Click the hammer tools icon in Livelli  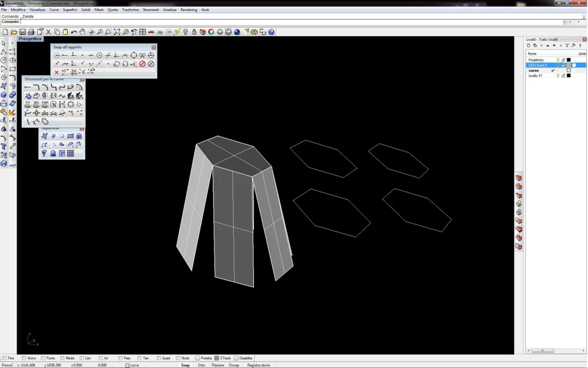(x=574, y=45)
